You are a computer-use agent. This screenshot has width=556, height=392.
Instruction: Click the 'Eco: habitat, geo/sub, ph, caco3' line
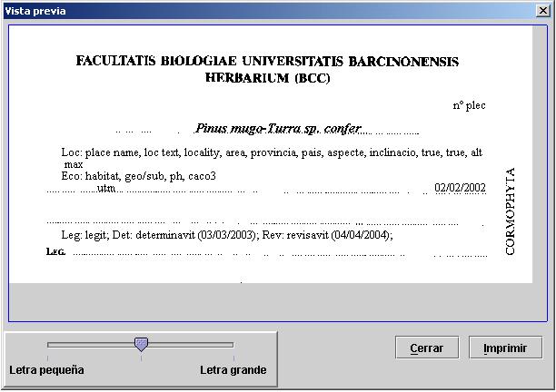coord(138,176)
